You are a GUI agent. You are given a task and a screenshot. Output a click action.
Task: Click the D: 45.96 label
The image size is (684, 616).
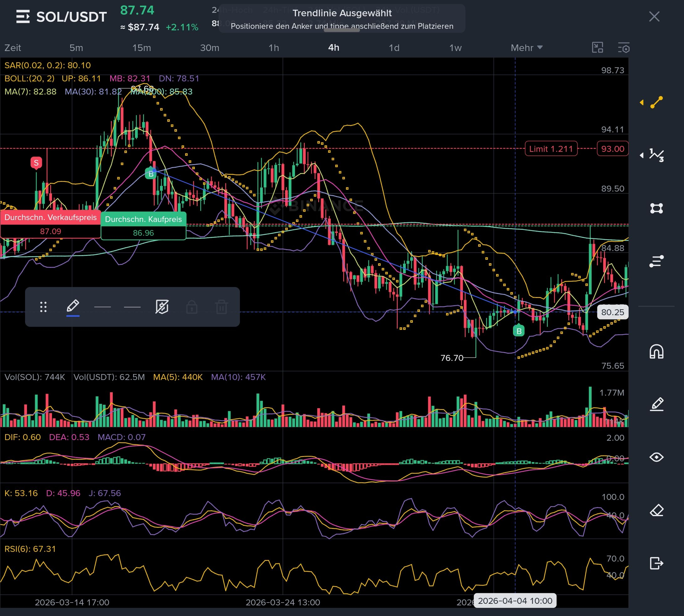tap(63, 493)
